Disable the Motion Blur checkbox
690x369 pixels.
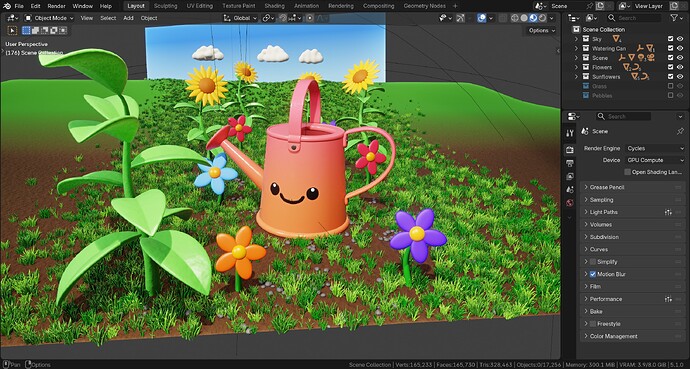coord(592,274)
